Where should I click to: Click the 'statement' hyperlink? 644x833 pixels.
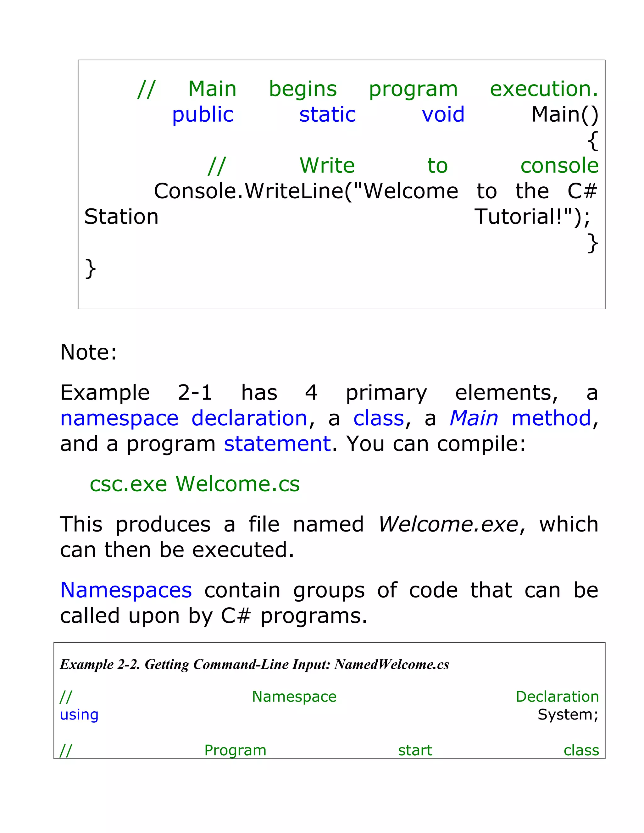pos(277,444)
